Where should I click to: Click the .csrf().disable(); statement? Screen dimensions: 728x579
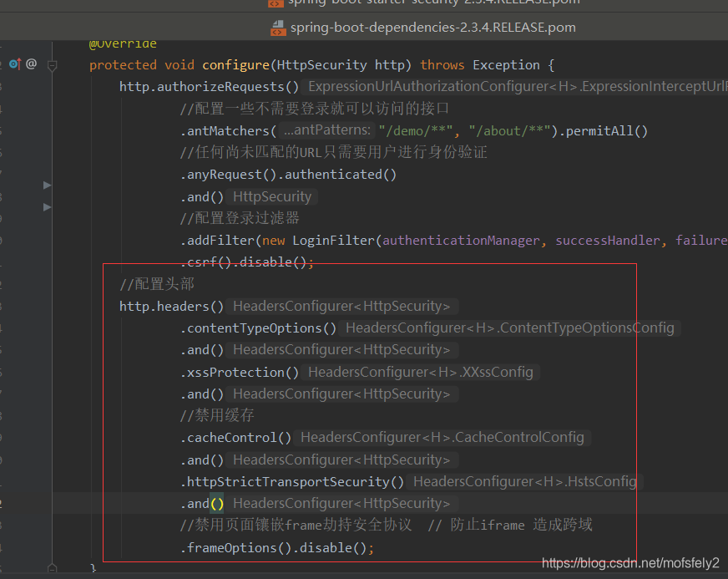(247, 262)
